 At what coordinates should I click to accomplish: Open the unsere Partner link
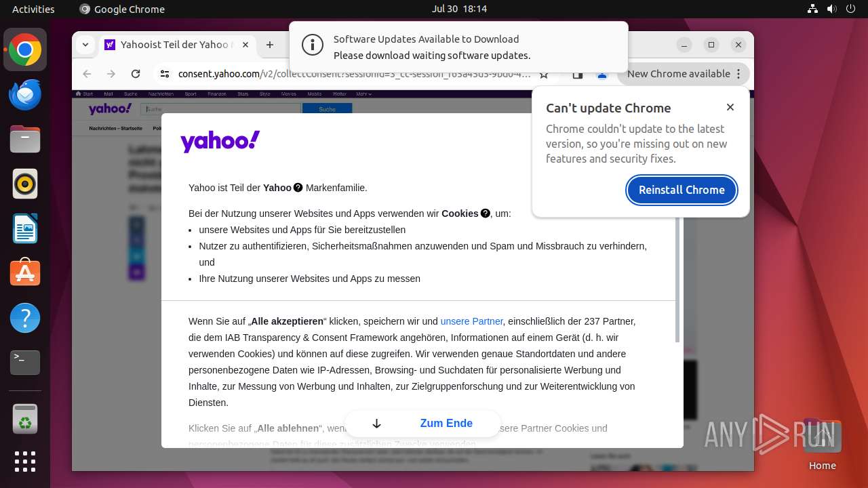[471, 321]
